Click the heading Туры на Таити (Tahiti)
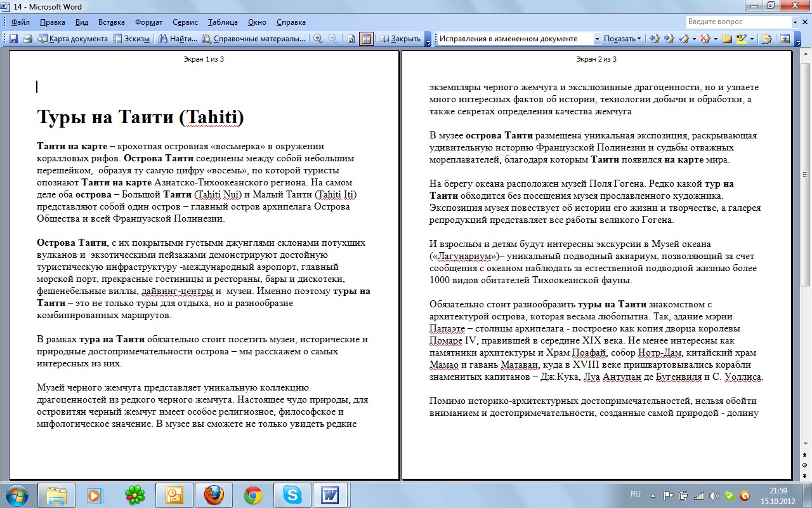 (140, 117)
